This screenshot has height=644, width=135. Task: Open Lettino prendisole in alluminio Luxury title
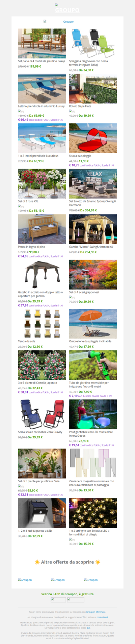41,106
